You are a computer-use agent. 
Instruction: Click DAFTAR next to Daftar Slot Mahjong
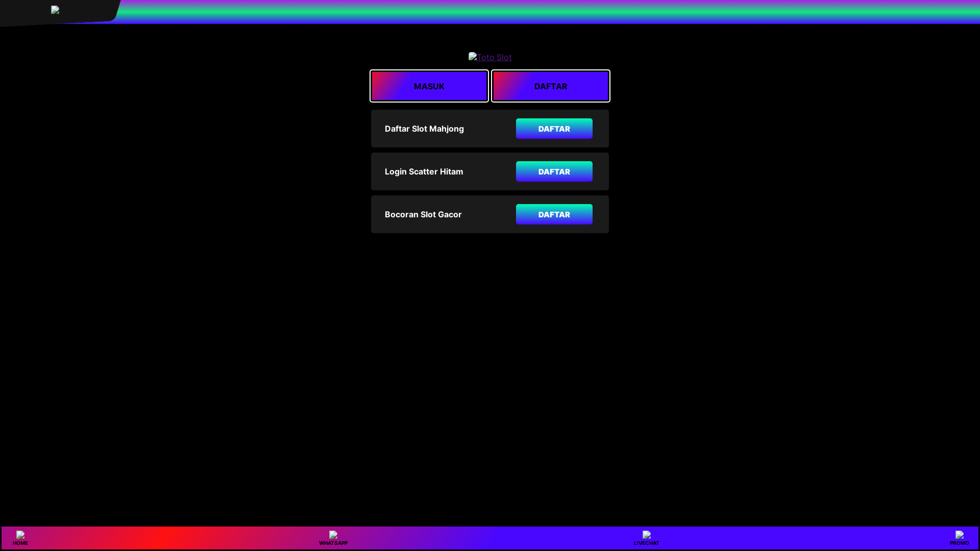tap(554, 129)
